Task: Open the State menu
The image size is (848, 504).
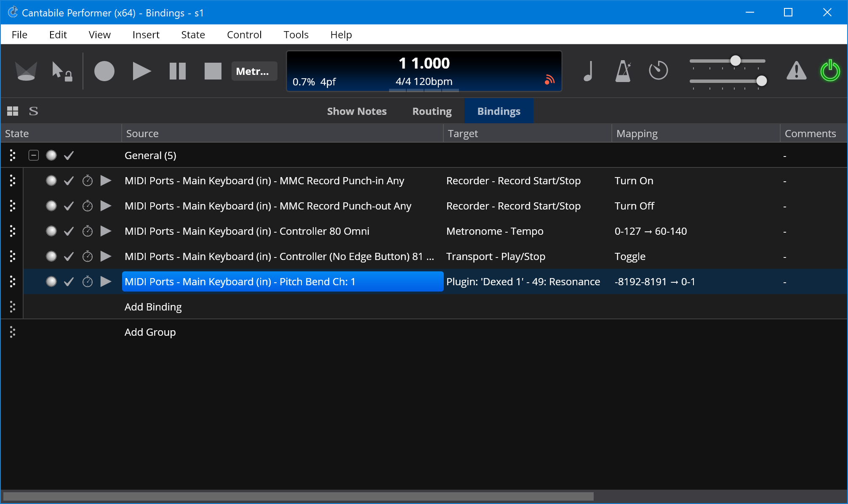Action: (x=193, y=34)
